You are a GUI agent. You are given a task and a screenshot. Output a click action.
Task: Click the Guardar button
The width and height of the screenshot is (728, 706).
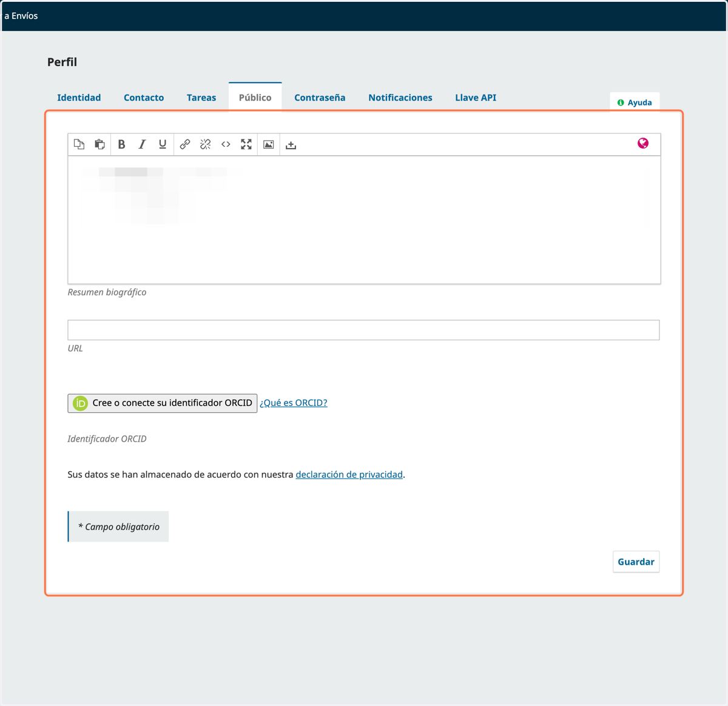(x=636, y=562)
